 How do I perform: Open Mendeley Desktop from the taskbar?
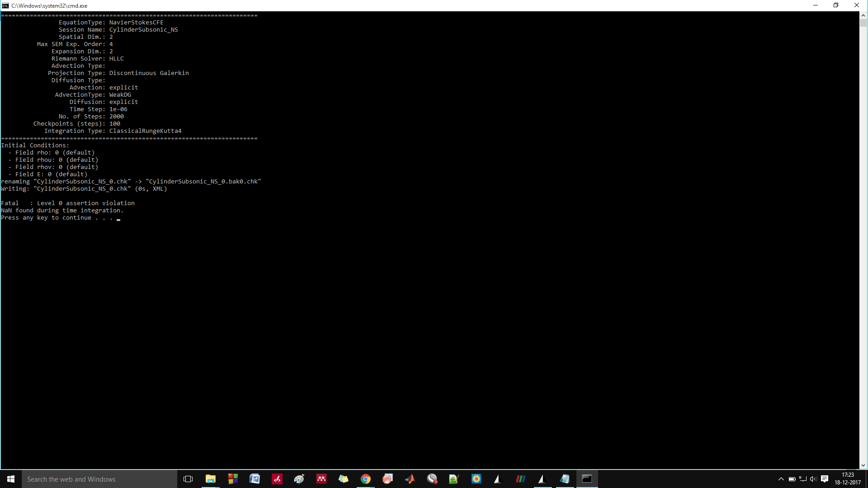(321, 479)
